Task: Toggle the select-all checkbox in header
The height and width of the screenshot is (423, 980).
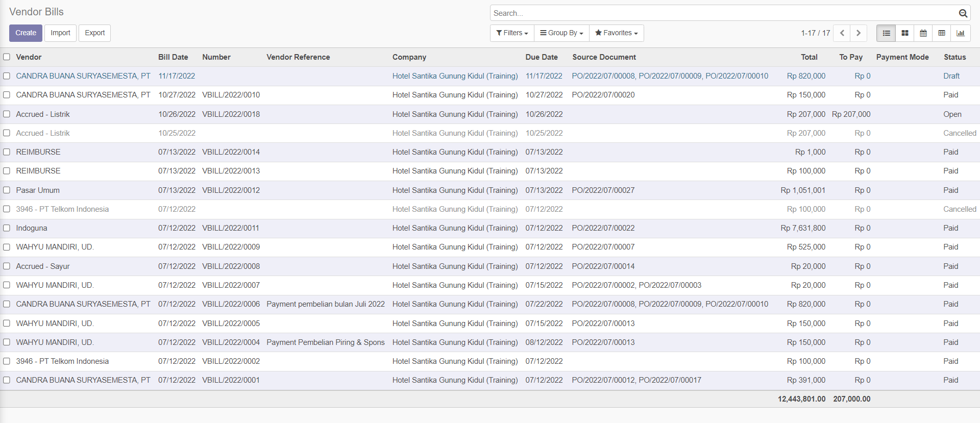Action: pos(7,57)
